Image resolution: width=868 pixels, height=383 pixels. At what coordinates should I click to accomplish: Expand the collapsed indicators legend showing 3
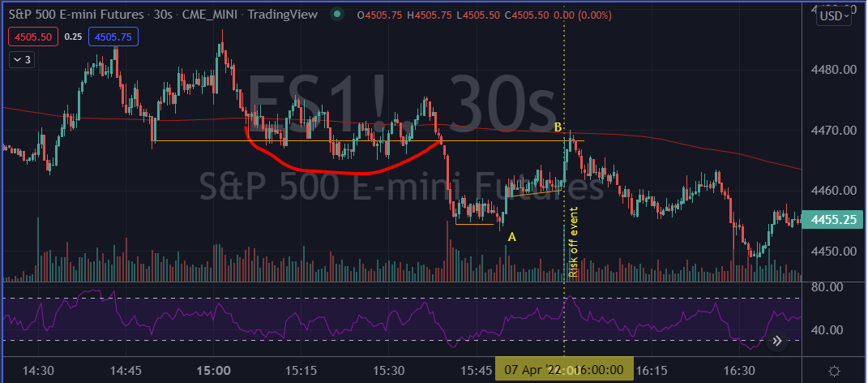tap(22, 60)
